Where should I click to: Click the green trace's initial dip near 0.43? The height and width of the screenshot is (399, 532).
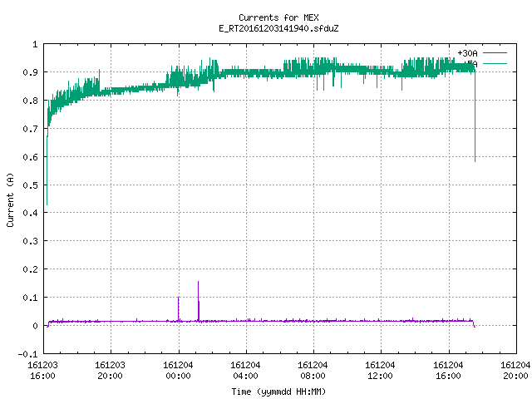(x=47, y=170)
